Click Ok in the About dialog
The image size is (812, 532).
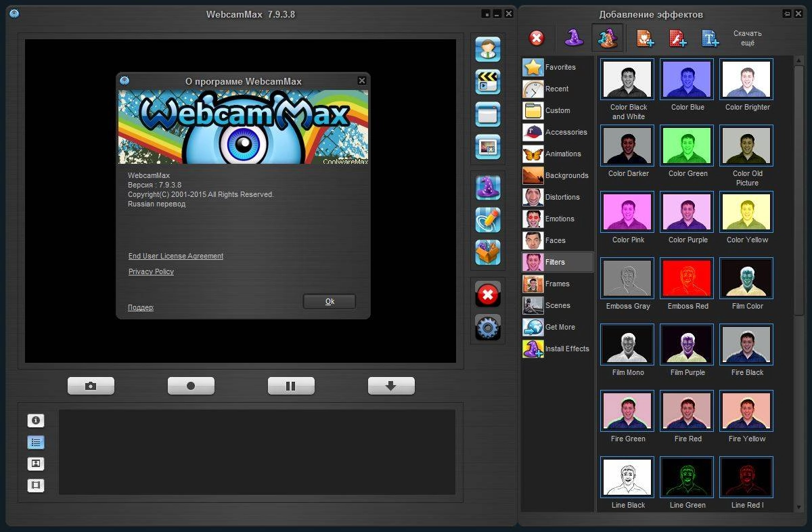(x=330, y=301)
